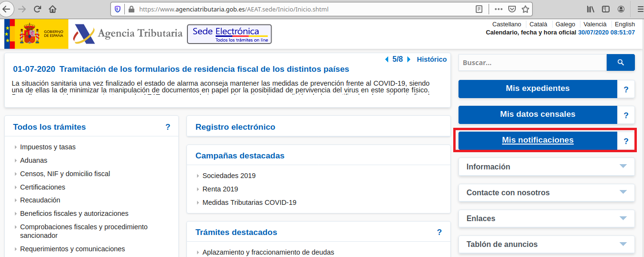Click the blue search magnifier button
This screenshot has width=644, height=257.
(x=620, y=63)
